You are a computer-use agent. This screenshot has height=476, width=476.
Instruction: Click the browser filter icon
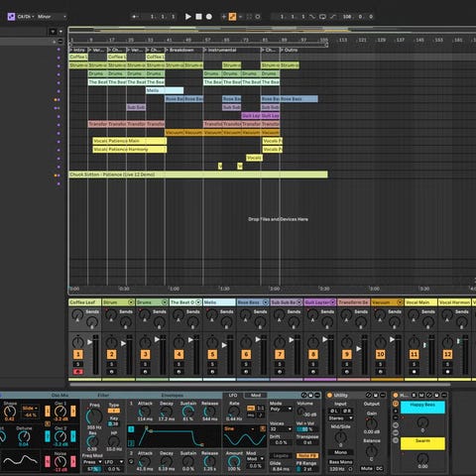(53, 32)
